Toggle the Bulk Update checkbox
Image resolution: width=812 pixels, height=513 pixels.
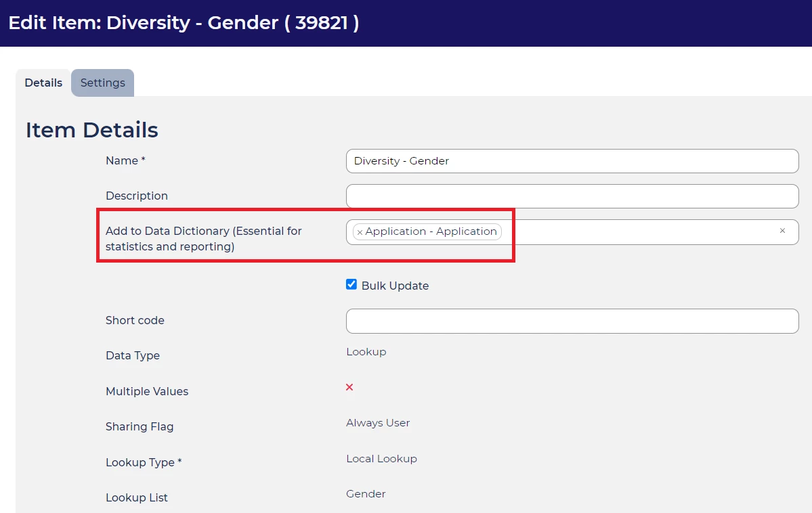point(351,285)
